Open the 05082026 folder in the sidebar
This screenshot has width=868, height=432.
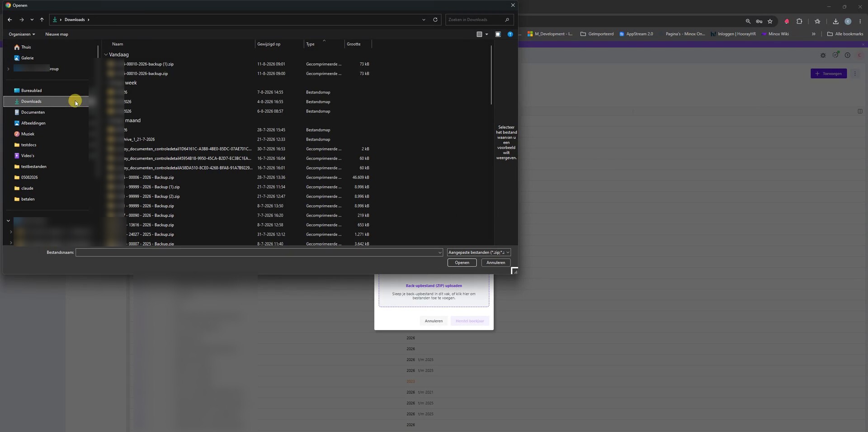pyautogui.click(x=29, y=177)
